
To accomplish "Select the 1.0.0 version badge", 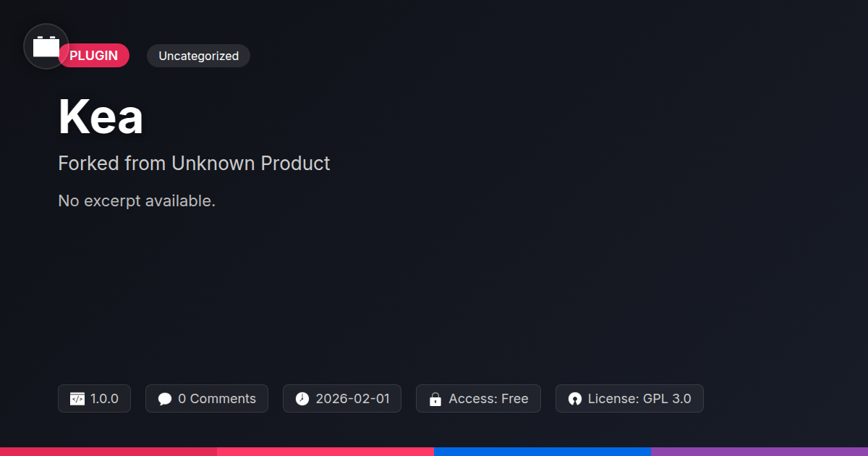I will click(94, 399).
